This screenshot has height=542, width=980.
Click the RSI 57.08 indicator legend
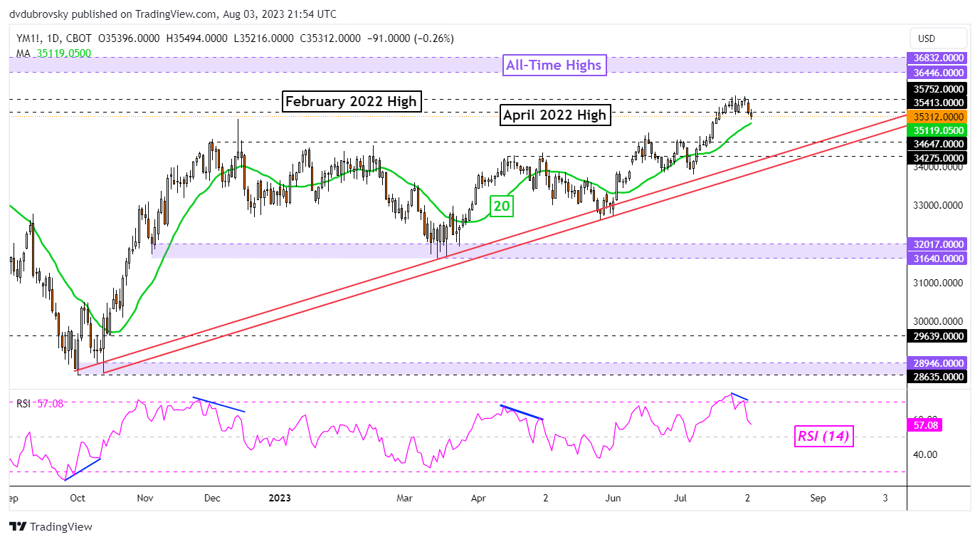(40, 404)
